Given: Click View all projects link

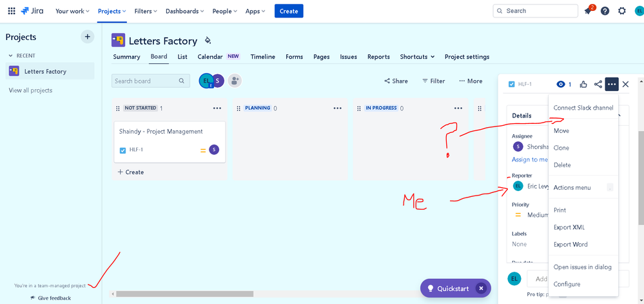Looking at the screenshot, I should tap(30, 90).
